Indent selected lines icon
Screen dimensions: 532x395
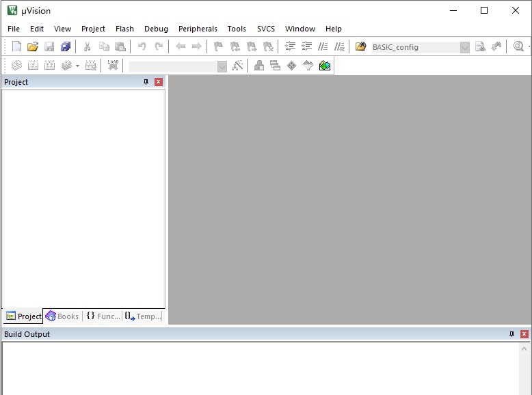click(290, 46)
